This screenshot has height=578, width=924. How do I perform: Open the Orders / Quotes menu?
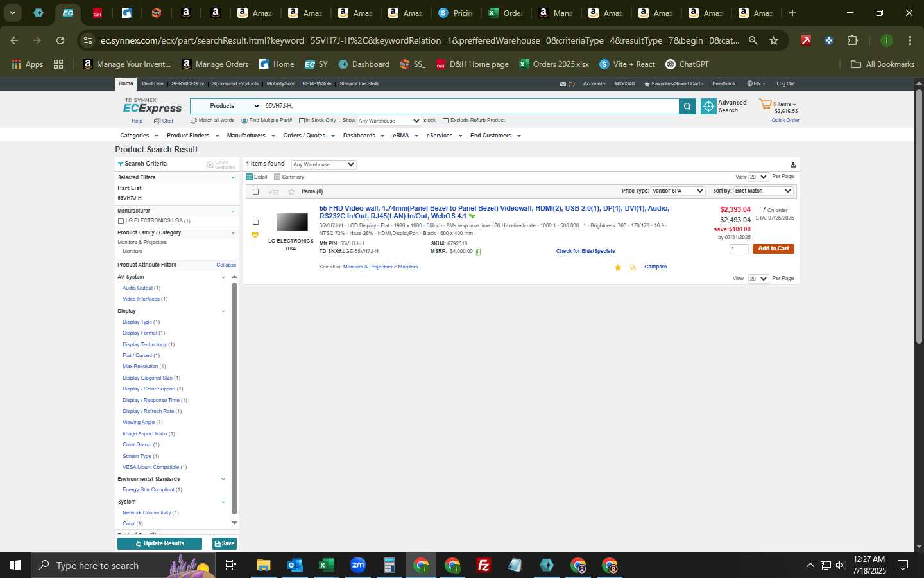(309, 136)
